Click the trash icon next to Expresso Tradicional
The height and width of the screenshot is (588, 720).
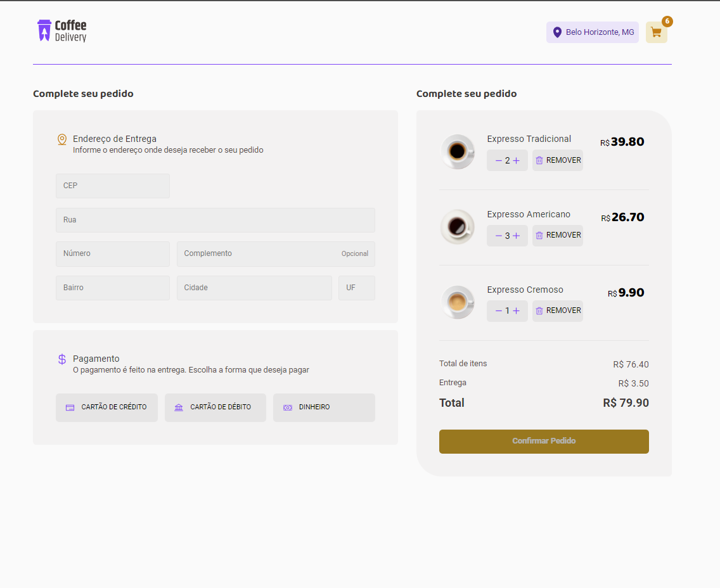[539, 160]
